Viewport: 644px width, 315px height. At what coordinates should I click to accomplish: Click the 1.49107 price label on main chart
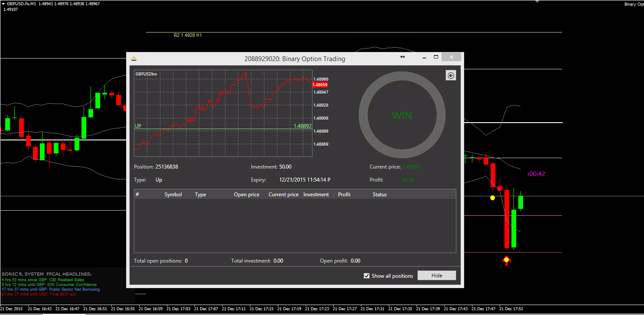(11, 9)
